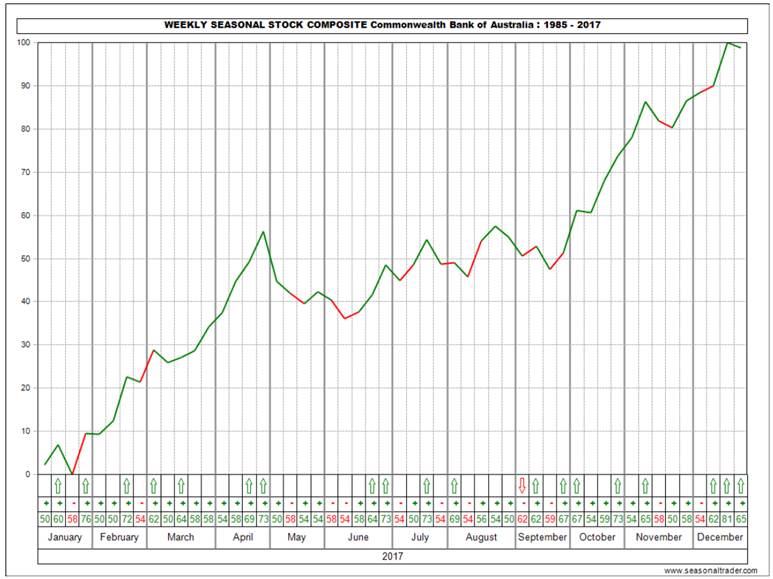The height and width of the screenshot is (579, 773).
Task: Select the May month label
Action: tap(296, 537)
